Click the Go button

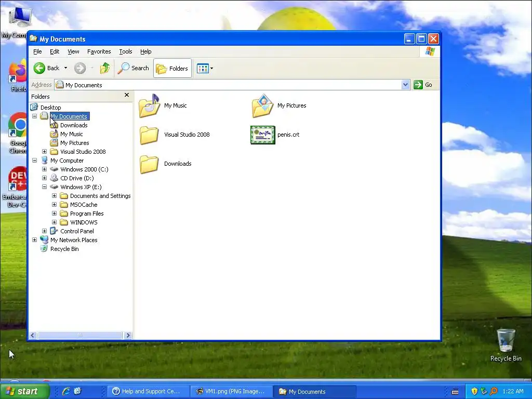pos(423,85)
